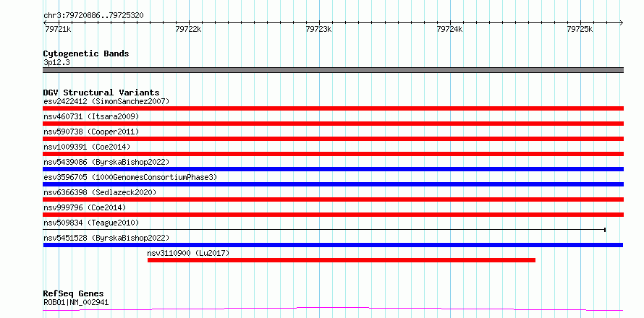This screenshot has width=644, height=318.
Task: Click the short red bar of nsv3110900
Action: (342, 260)
